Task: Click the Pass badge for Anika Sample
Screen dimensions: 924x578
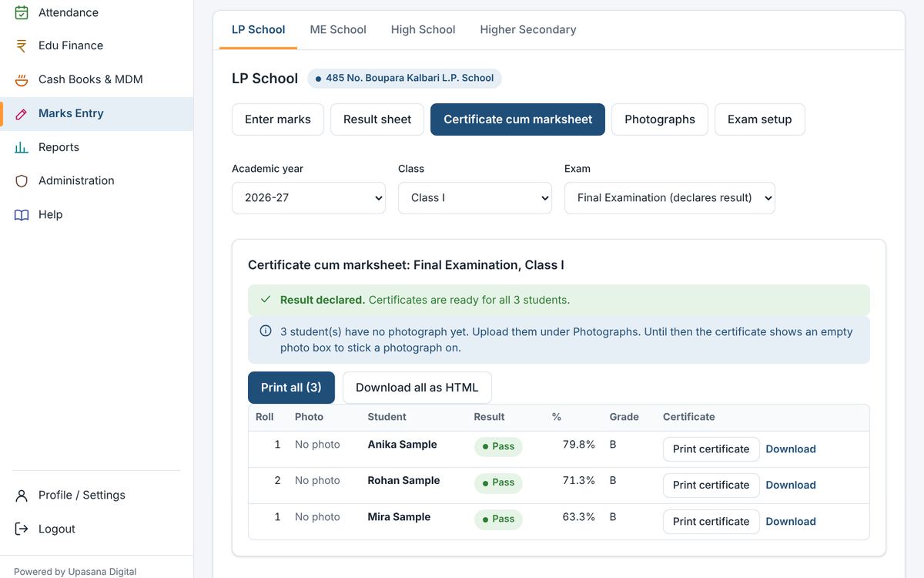Action: [498, 446]
